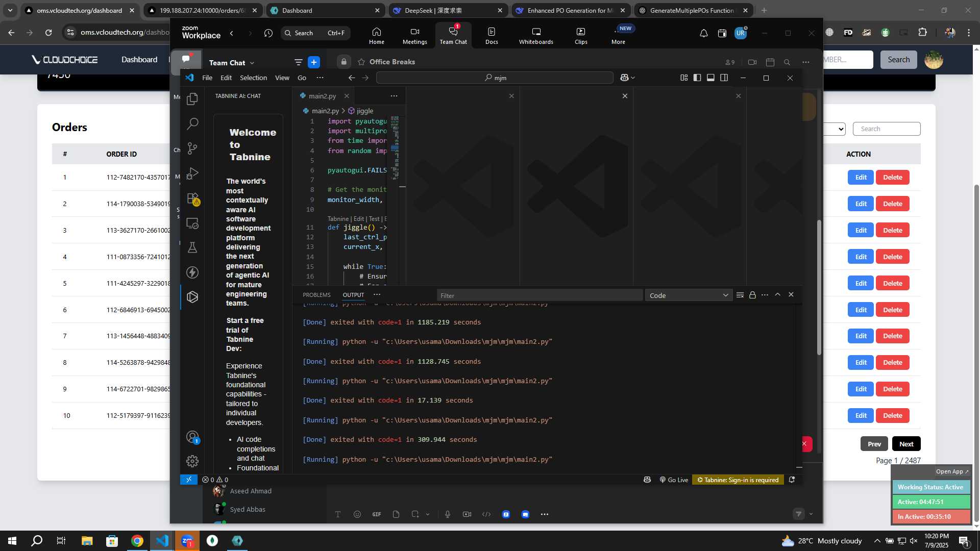Click Delete for order 112-7482170 row

coord(892,177)
